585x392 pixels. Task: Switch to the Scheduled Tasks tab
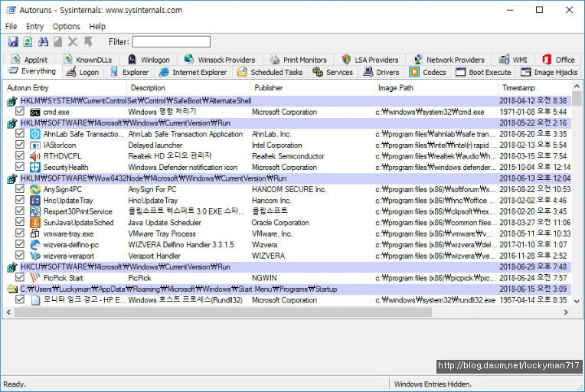coord(270,73)
